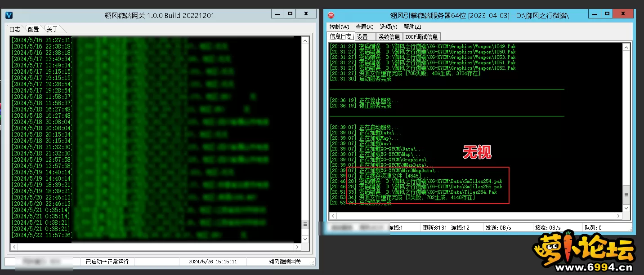Click the DX icon of the server window
Viewport: 644px width, 275px height.
coord(331,15)
